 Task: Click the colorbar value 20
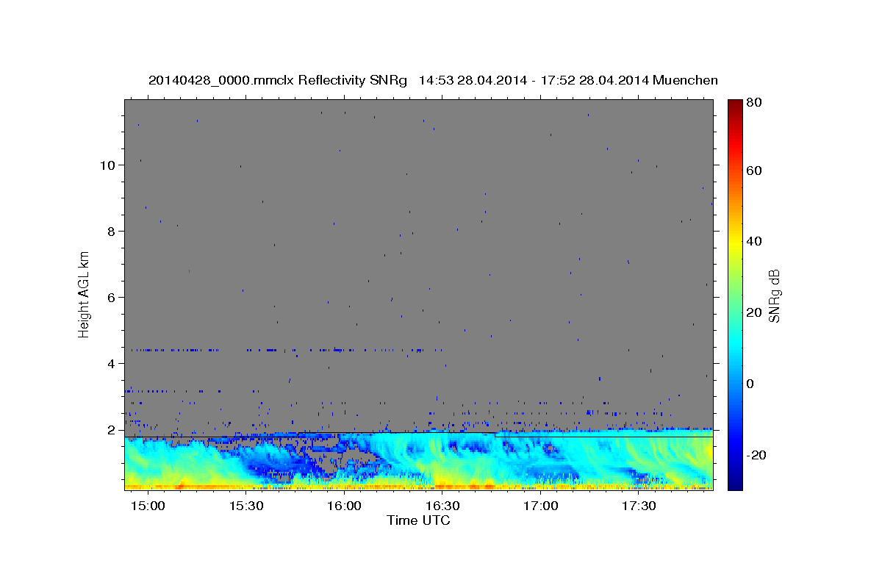coord(753,312)
